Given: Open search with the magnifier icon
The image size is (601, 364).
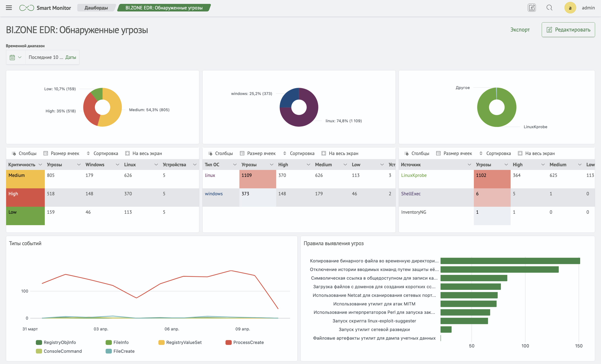Looking at the screenshot, I should click(549, 8).
